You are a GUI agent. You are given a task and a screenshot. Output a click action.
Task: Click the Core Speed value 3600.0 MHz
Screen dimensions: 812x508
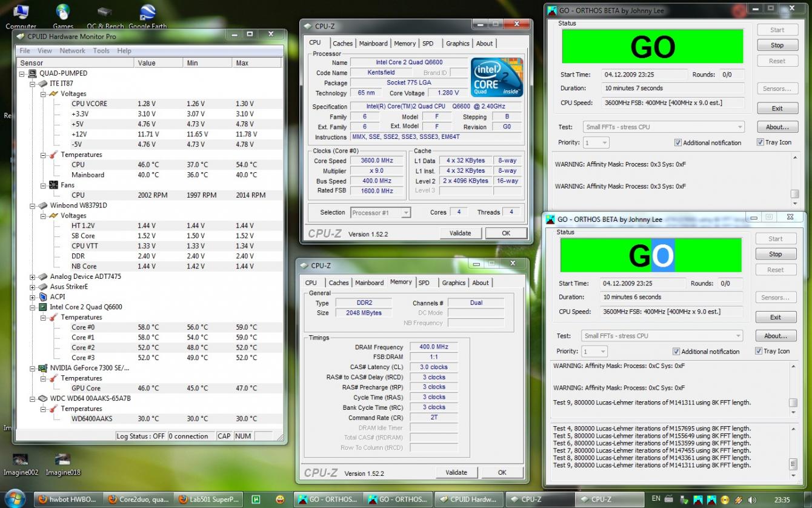[x=378, y=161]
